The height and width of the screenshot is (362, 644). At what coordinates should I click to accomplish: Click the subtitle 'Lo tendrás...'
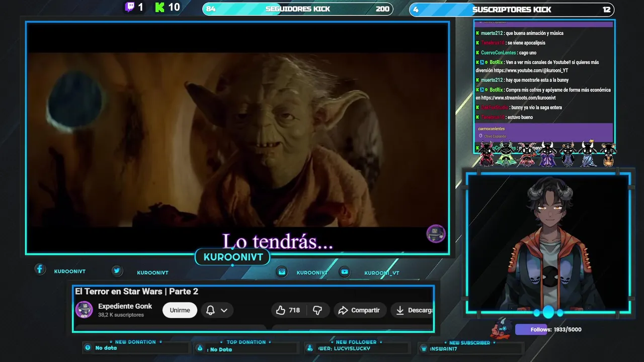278,242
